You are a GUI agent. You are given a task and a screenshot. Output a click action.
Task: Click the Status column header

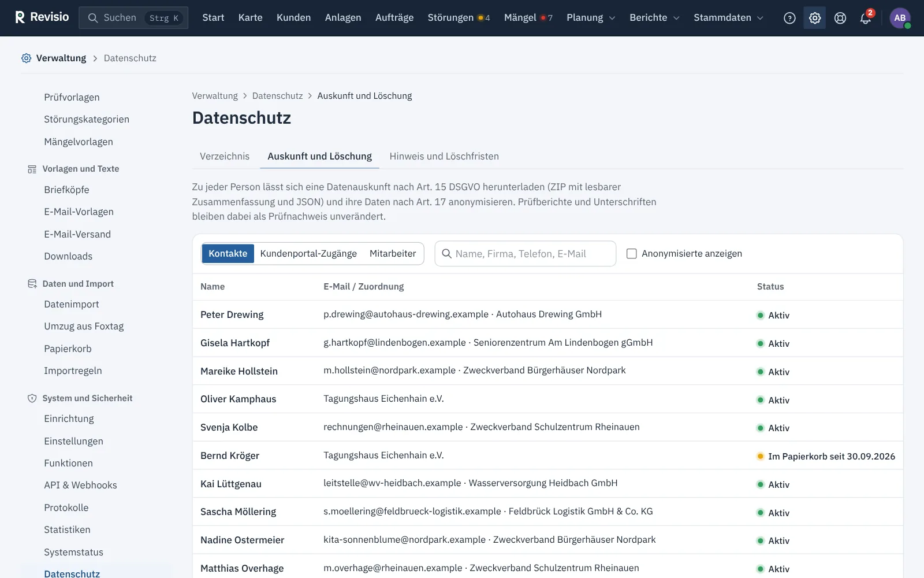(770, 287)
